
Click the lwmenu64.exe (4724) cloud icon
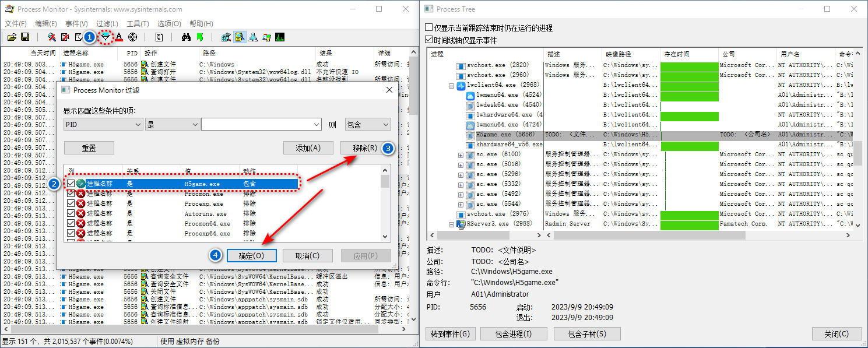pyautogui.click(x=470, y=125)
